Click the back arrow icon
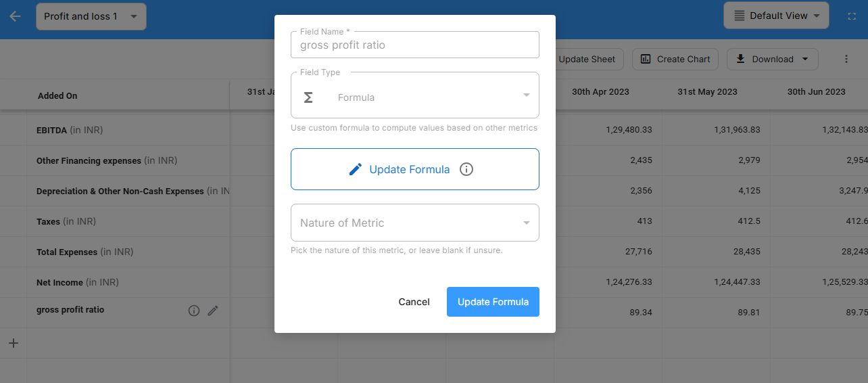The height and width of the screenshot is (383, 868). pyautogui.click(x=15, y=16)
